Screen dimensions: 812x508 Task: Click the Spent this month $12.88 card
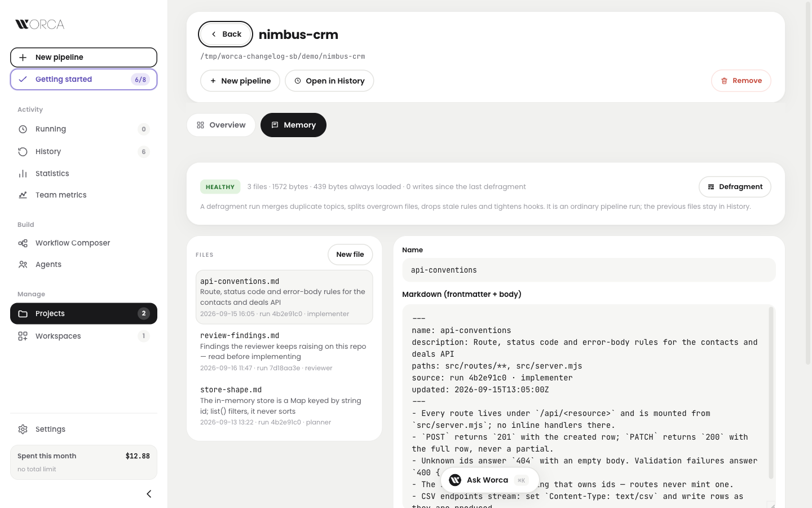click(x=83, y=462)
